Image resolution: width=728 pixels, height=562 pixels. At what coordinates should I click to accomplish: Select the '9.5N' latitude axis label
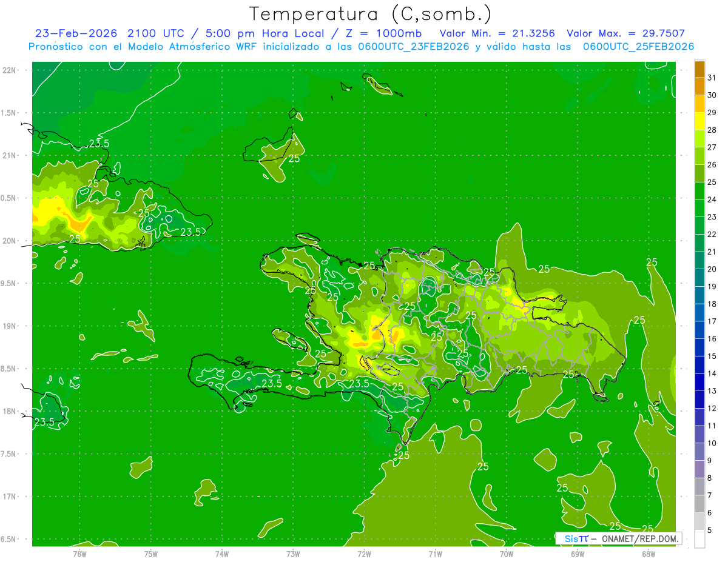(x=8, y=283)
